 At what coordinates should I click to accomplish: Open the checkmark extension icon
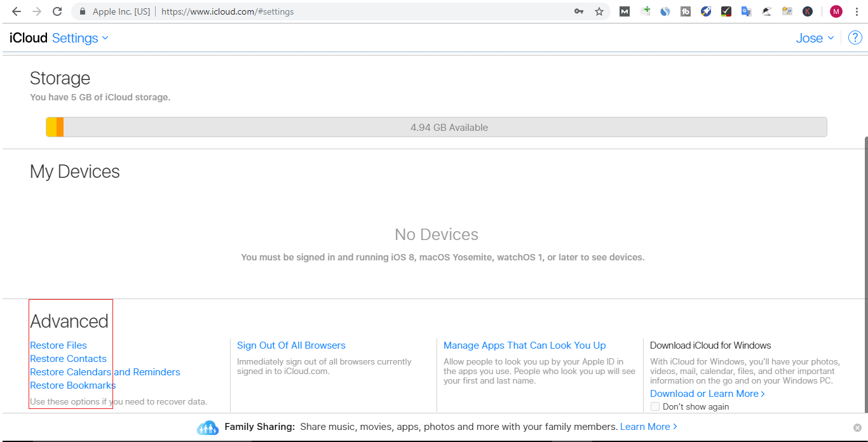[x=726, y=11]
